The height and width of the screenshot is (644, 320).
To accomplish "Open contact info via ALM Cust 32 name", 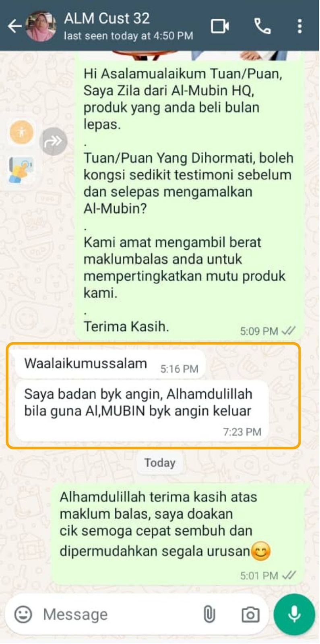I will pos(107,18).
